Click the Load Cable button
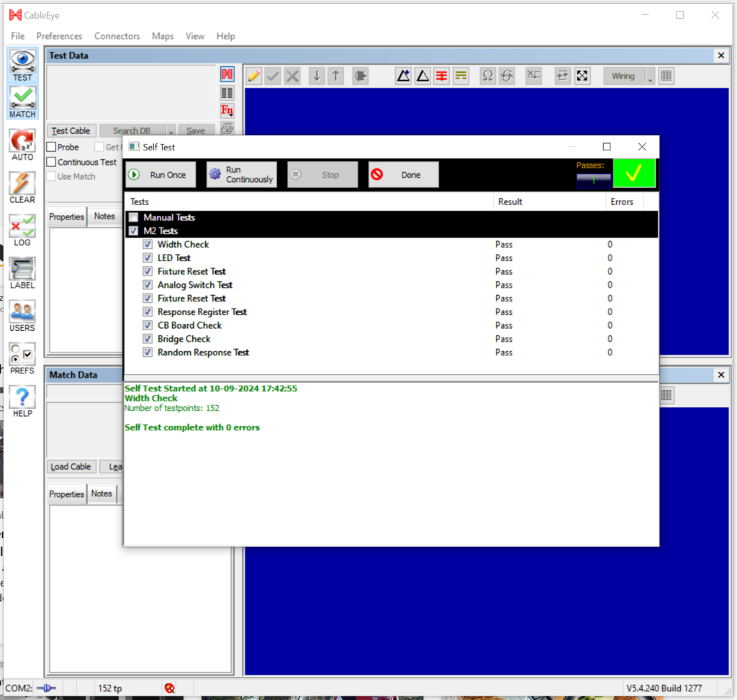 pyautogui.click(x=71, y=466)
